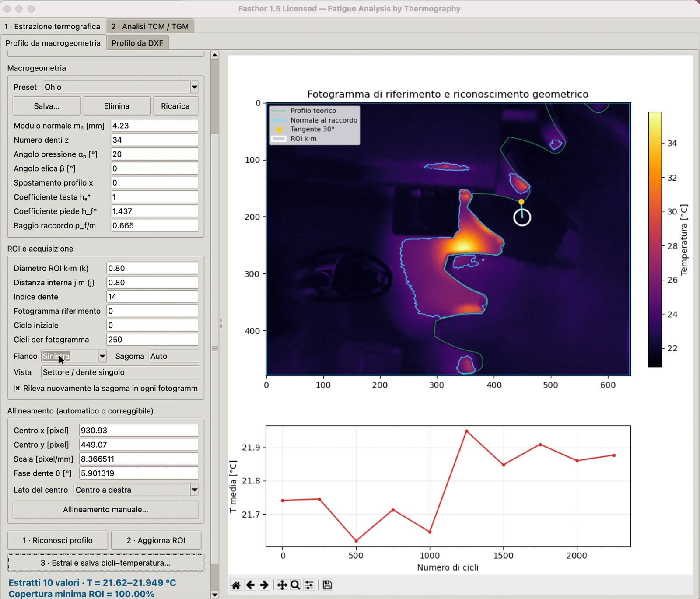700x599 pixels.
Task: Go back to previous plot view
Action: [x=250, y=585]
